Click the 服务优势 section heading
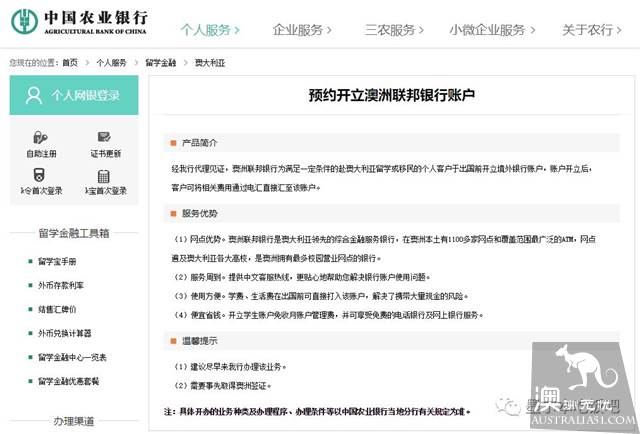This screenshot has width=640, height=434. click(x=200, y=214)
